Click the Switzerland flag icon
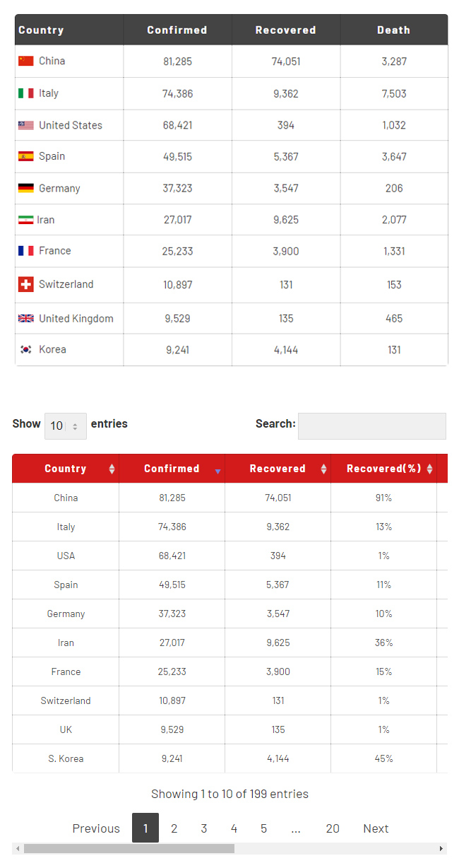459x868 pixels. pyautogui.click(x=26, y=284)
